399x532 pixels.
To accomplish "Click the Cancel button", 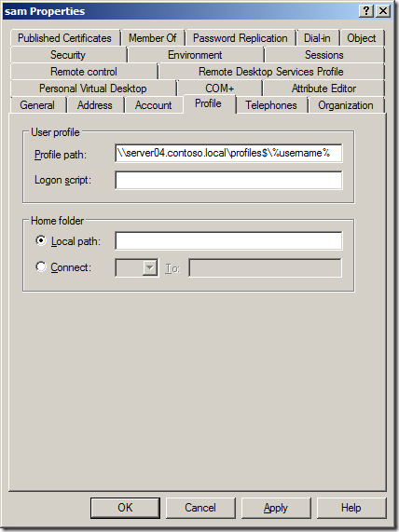I will 200,508.
